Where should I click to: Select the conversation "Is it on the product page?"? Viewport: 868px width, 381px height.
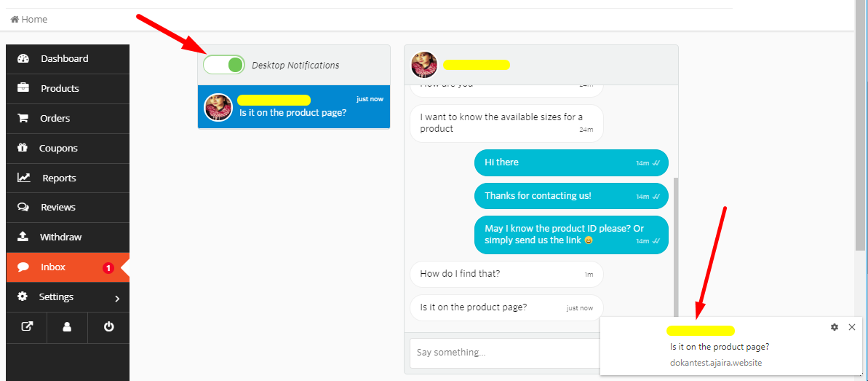pos(294,107)
